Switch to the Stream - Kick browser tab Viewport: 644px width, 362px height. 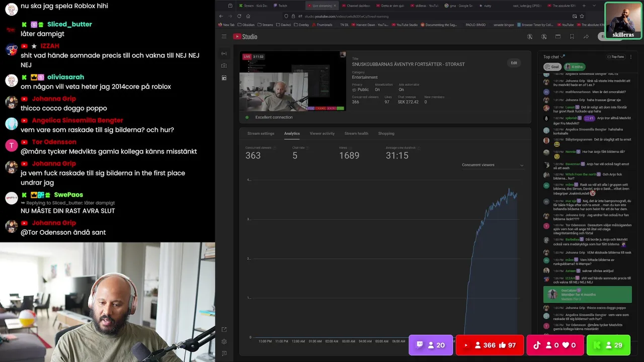[x=255, y=6]
